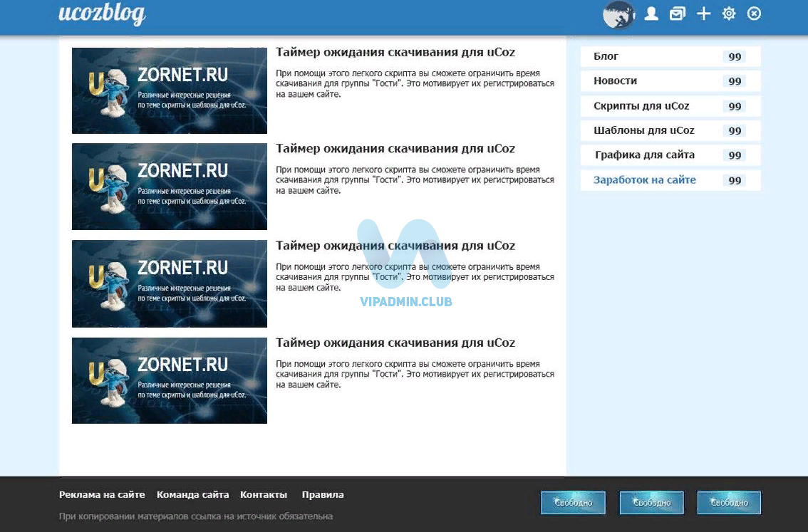Open the messages envelope icon
The image size is (808, 532).
[677, 14]
